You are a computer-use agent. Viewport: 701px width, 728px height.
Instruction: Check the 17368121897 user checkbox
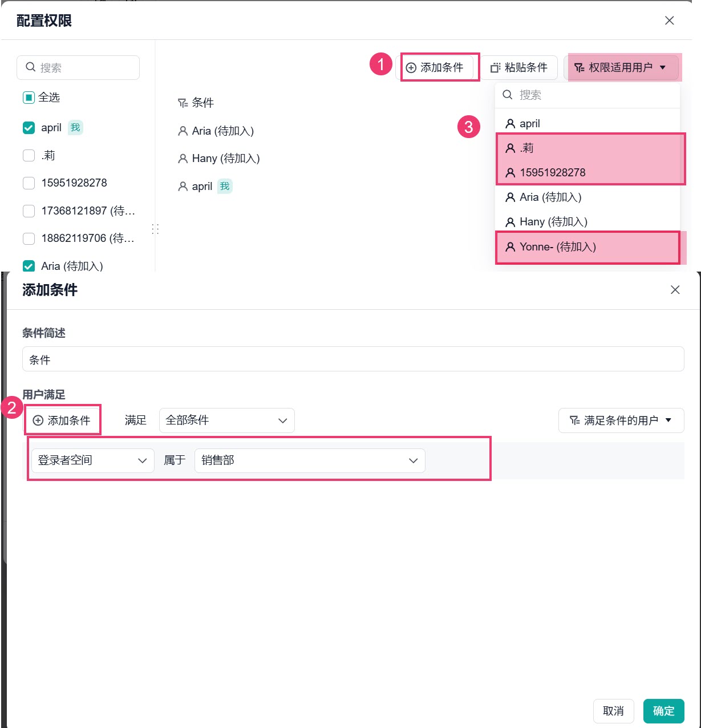(29, 211)
